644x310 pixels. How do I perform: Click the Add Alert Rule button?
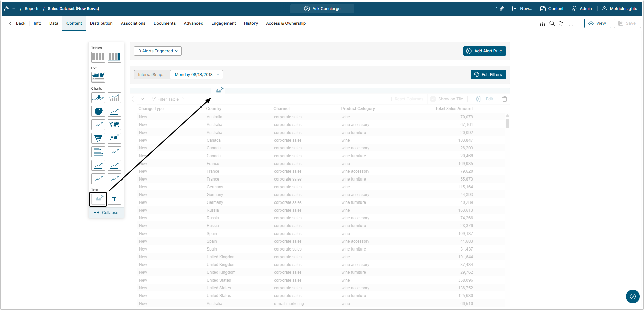(x=484, y=51)
